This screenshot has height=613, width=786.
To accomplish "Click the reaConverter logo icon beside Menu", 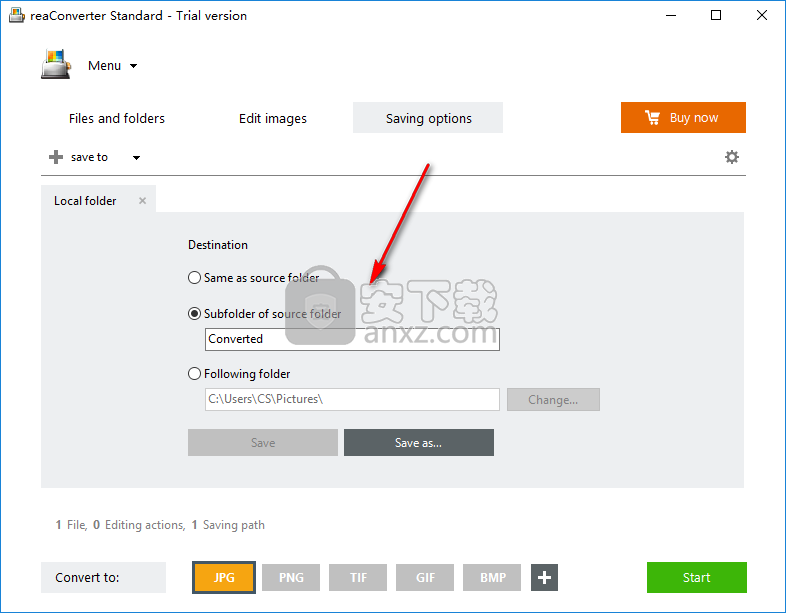I will (x=56, y=64).
